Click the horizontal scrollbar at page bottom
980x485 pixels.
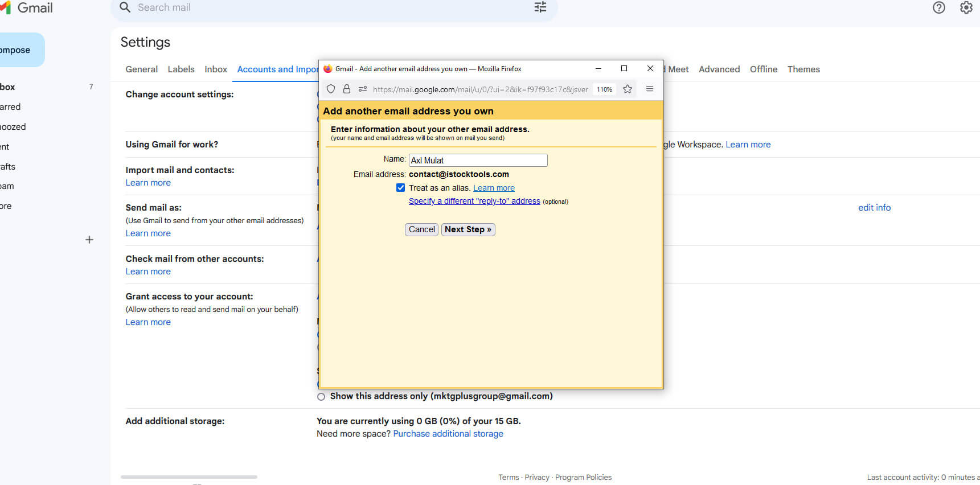coord(189,477)
